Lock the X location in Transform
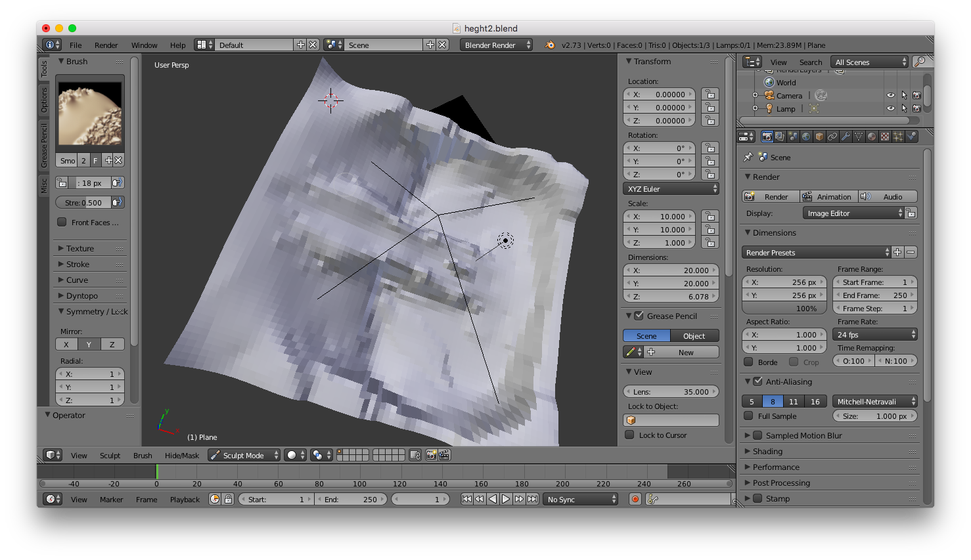 [710, 95]
